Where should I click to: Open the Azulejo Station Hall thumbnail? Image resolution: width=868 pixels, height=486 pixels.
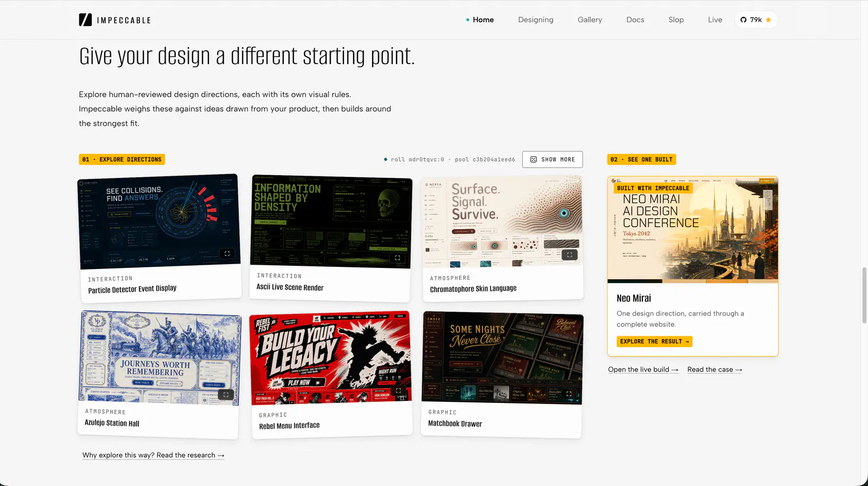pyautogui.click(x=160, y=357)
